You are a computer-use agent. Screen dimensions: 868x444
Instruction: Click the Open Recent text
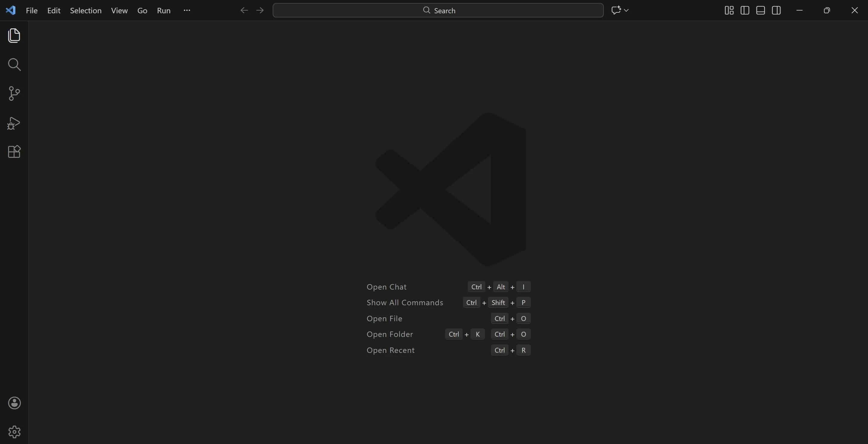point(391,350)
